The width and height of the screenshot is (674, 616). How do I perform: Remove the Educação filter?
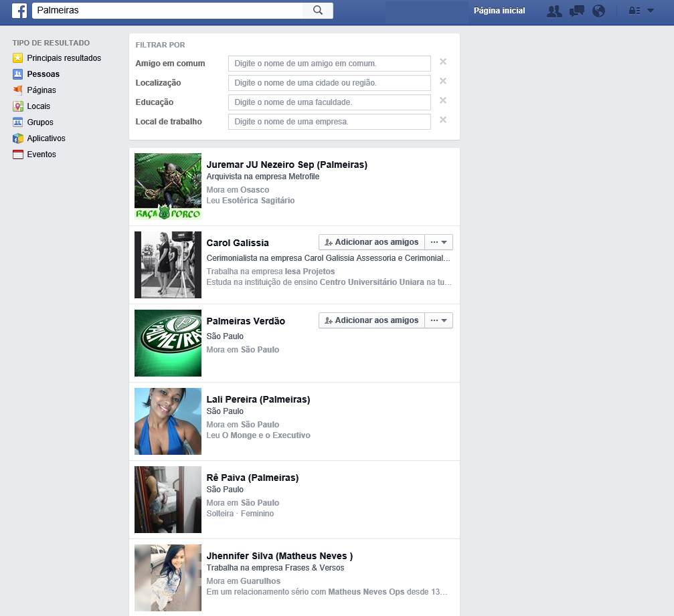coord(442,100)
